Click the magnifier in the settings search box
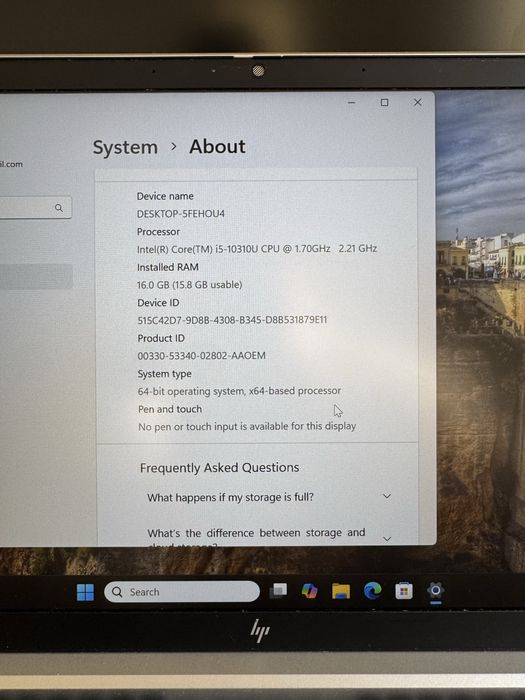The image size is (525, 700). point(59,208)
